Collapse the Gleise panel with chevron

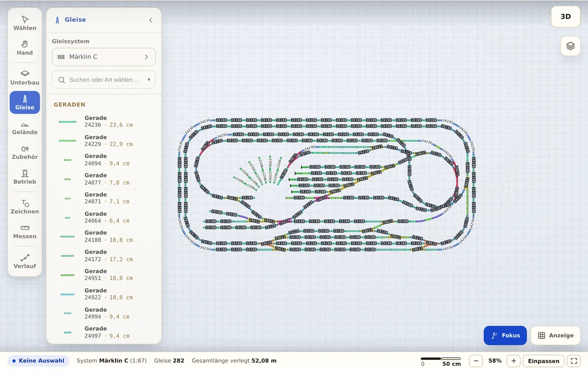point(151,20)
